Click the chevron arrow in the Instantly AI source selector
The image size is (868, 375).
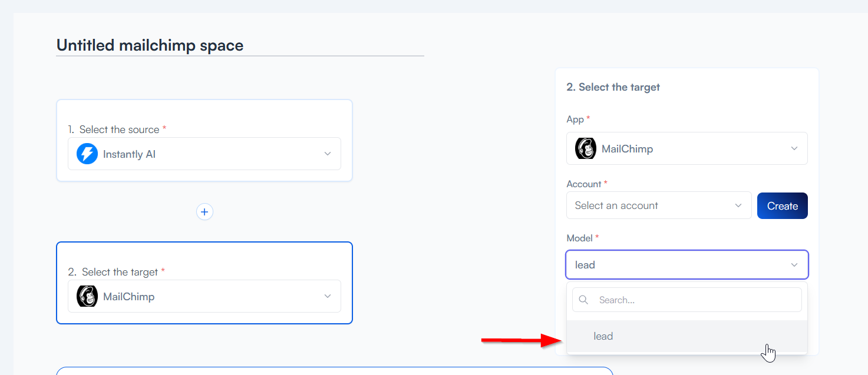pyautogui.click(x=328, y=154)
